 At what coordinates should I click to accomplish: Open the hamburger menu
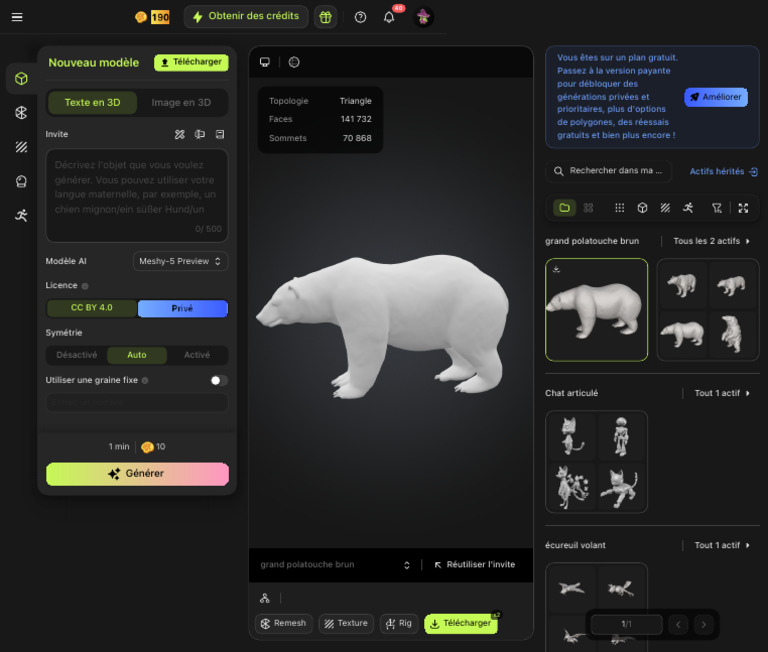[x=17, y=17]
